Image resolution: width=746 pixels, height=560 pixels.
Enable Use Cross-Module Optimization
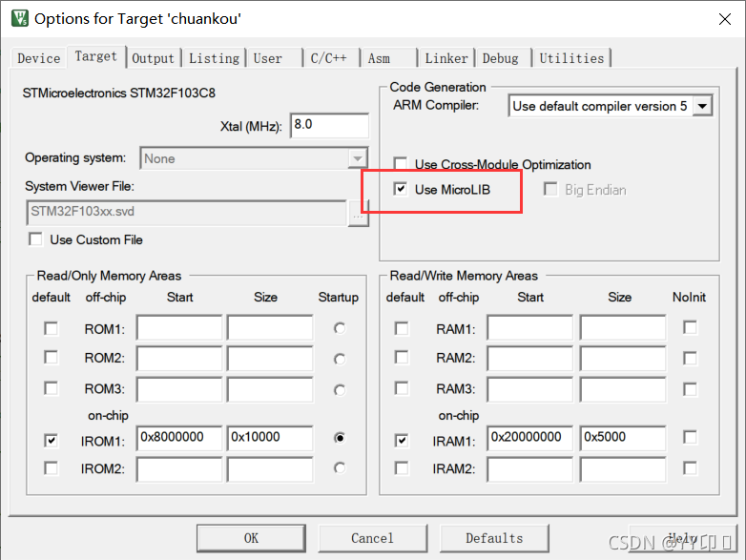pos(401,164)
